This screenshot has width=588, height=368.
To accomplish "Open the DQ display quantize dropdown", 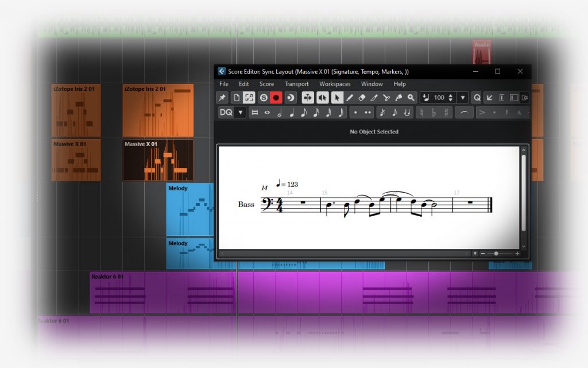I will click(241, 113).
